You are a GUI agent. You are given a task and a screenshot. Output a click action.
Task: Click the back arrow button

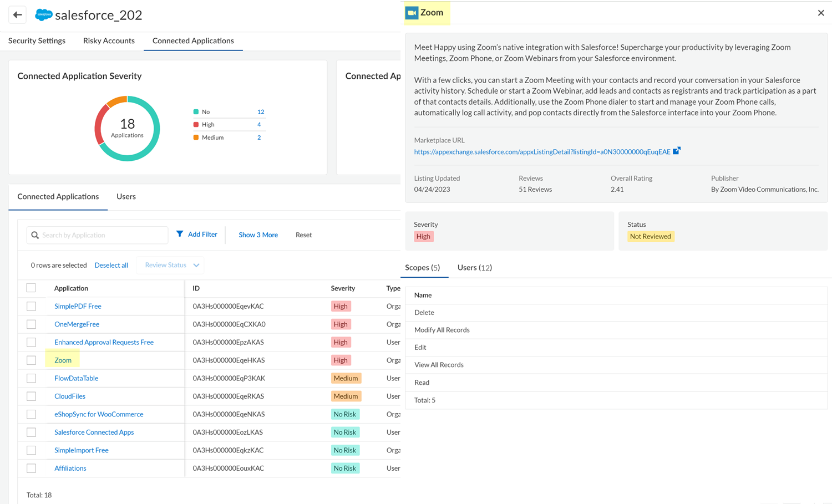[x=17, y=15]
